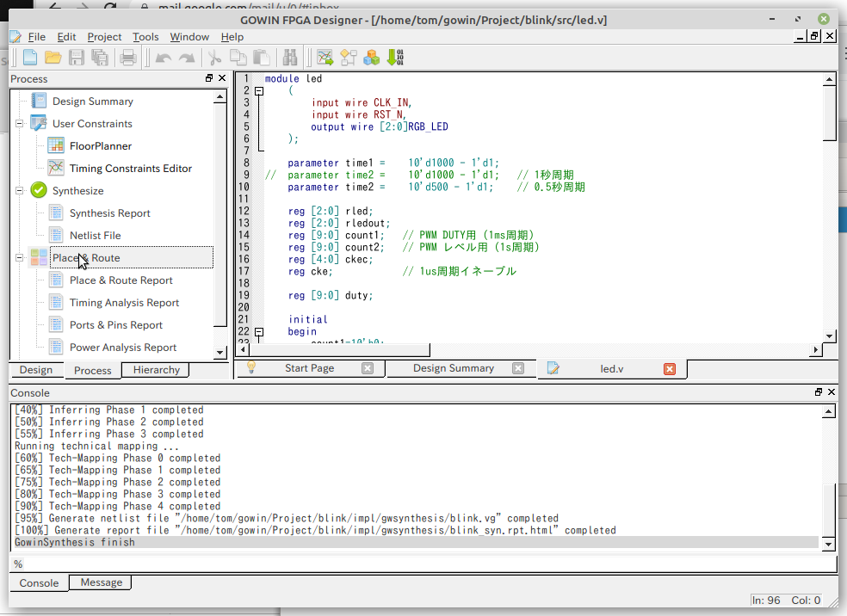Open the File menu
Image resolution: width=847 pixels, height=616 pixels.
click(x=37, y=37)
